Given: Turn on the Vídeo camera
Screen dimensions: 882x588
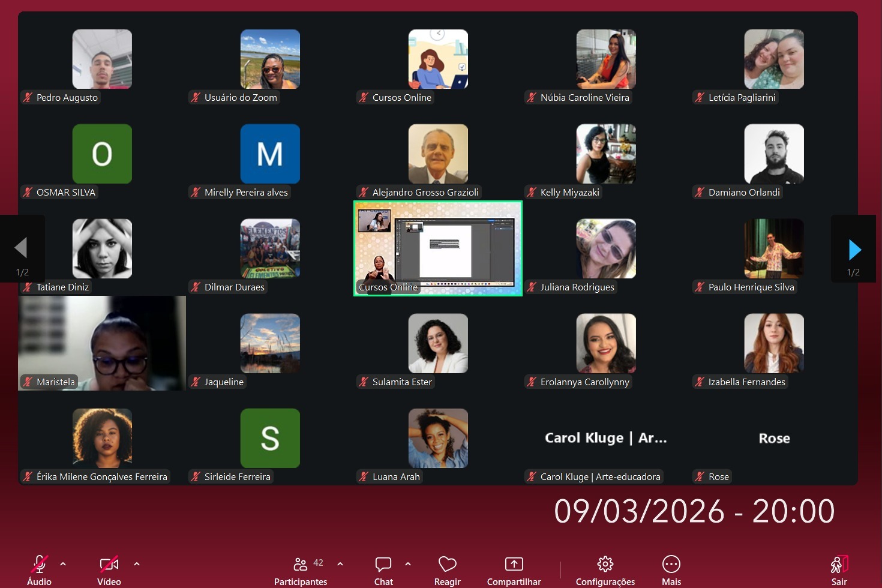Looking at the screenshot, I should pyautogui.click(x=109, y=564).
